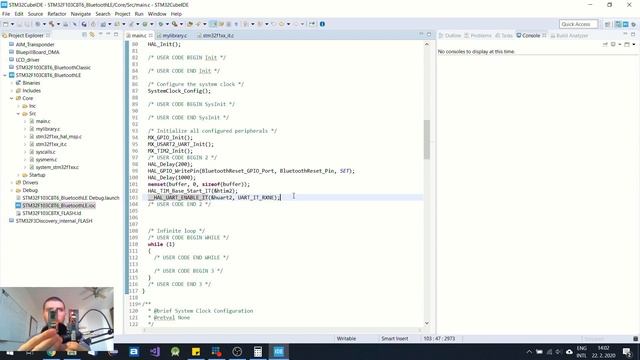Open the Navigate menu

click(81, 14)
